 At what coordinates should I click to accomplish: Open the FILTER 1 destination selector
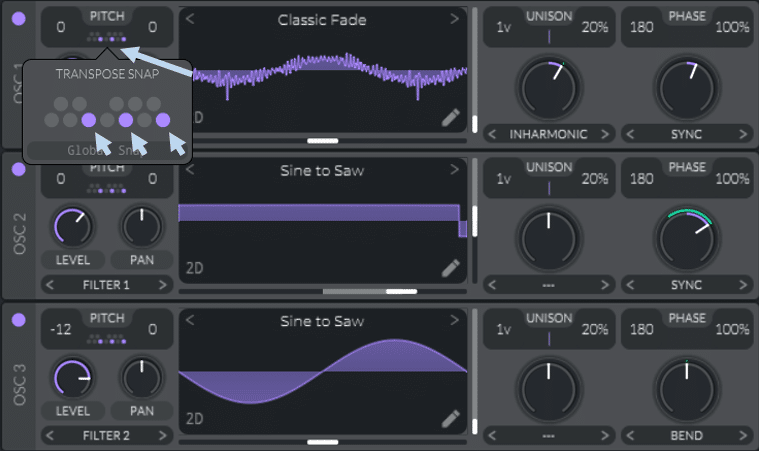[x=106, y=285]
